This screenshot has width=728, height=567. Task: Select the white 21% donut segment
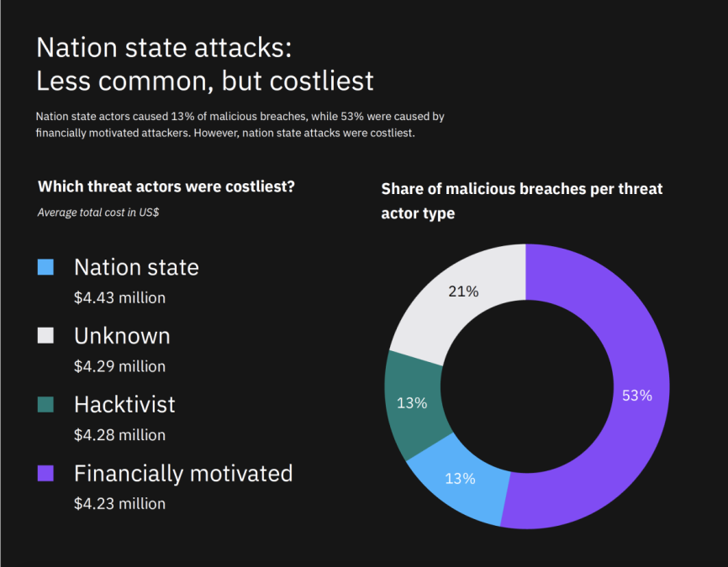[463, 291]
